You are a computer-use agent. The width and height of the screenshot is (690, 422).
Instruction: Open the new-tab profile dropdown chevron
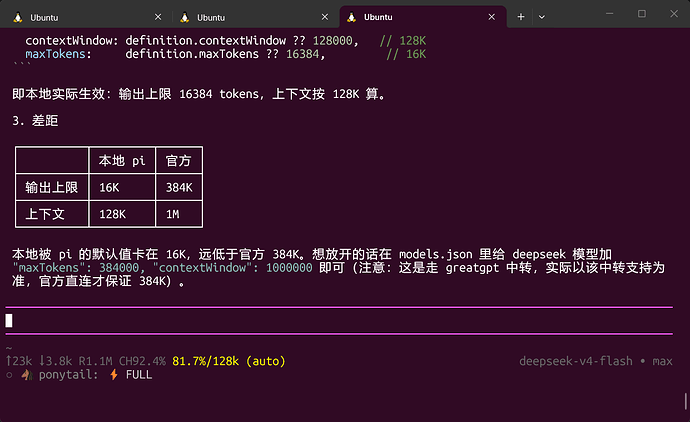(542, 17)
